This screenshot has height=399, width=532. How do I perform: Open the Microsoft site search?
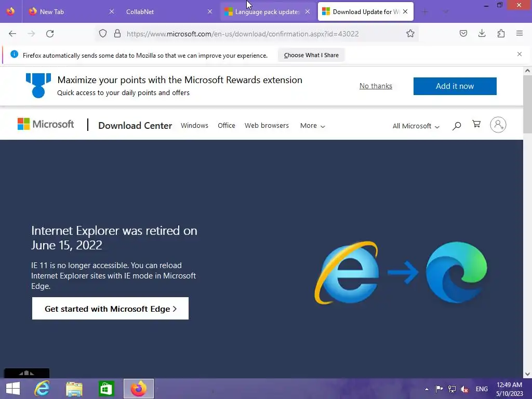457,126
